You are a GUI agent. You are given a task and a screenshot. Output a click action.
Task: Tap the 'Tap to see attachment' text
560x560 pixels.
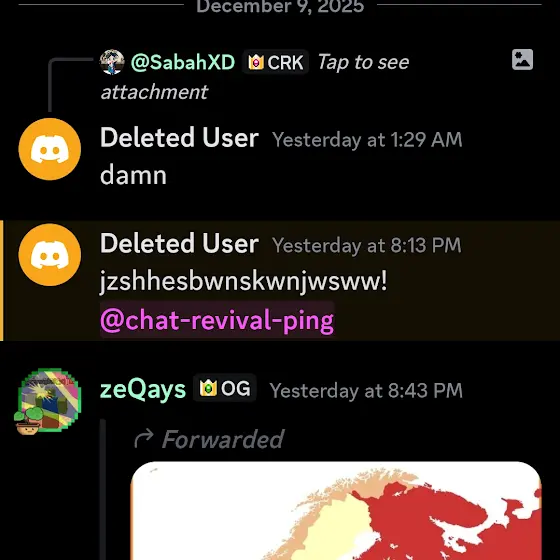[x=255, y=77]
